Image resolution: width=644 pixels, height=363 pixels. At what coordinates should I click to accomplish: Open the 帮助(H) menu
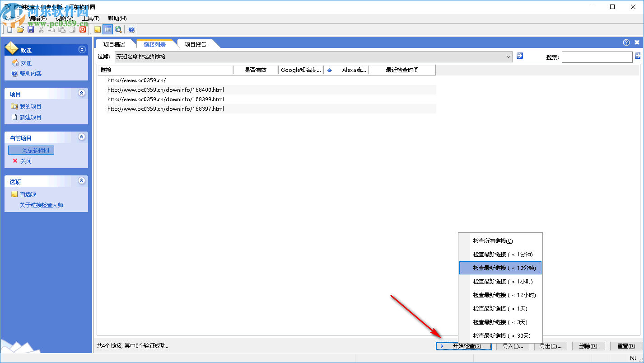(x=117, y=19)
